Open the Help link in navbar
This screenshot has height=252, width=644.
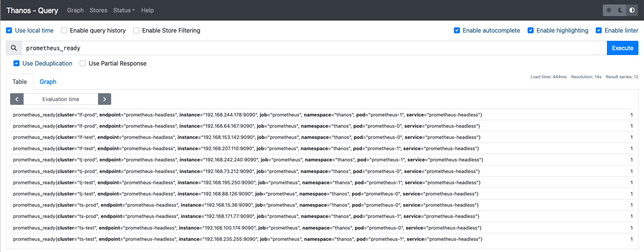147,10
